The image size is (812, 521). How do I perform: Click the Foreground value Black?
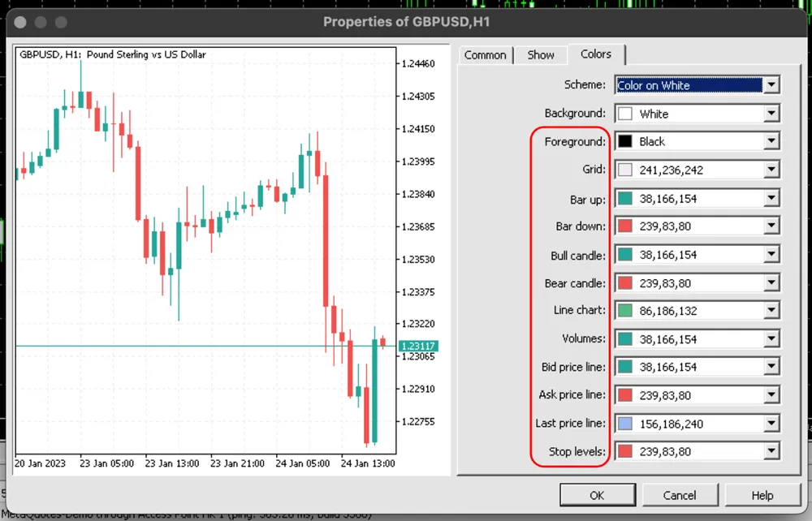[x=652, y=141]
